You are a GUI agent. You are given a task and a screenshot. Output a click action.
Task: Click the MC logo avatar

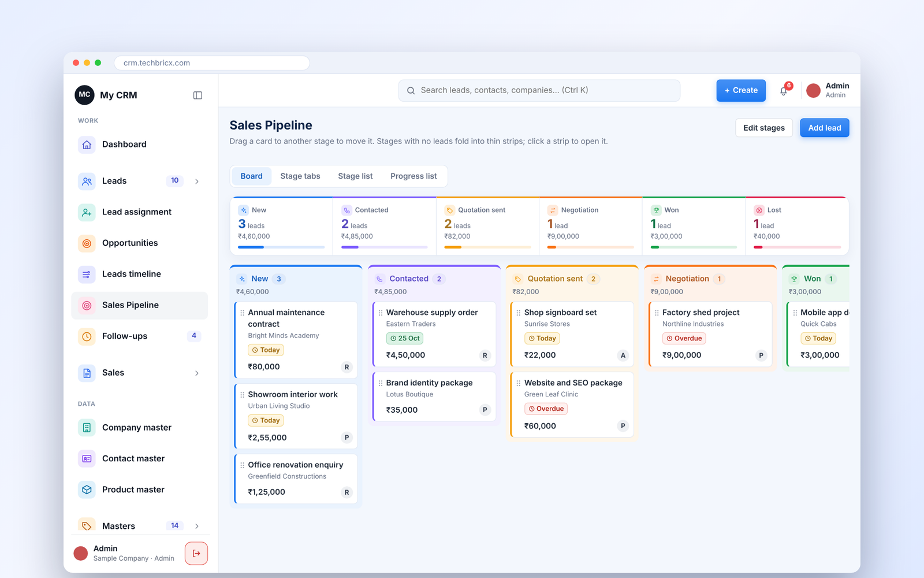point(84,95)
